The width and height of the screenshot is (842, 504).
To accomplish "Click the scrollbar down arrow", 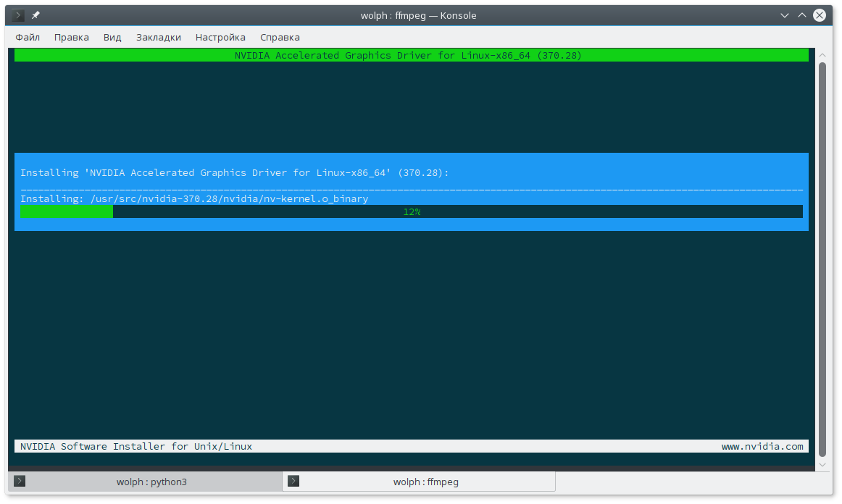I will [822, 465].
